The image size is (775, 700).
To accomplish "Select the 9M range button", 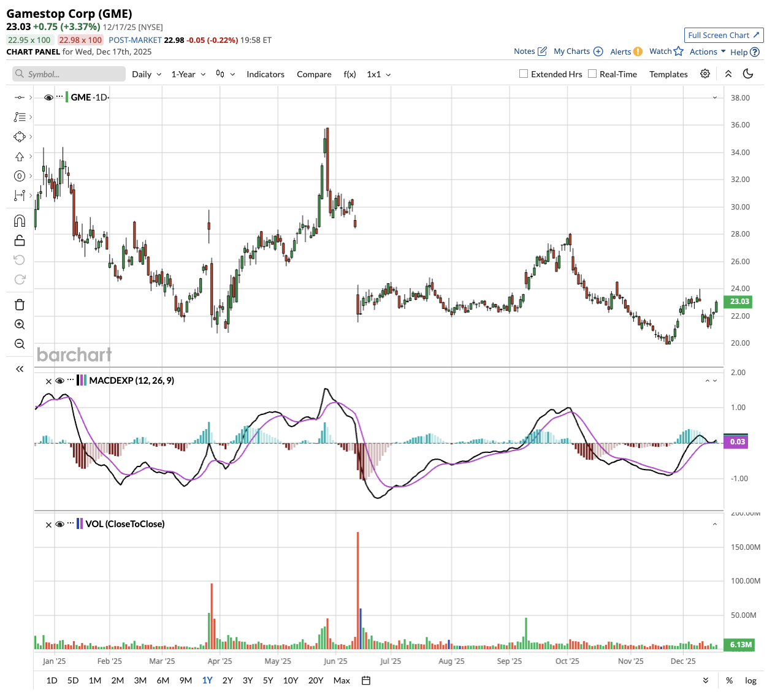I will click(x=186, y=680).
